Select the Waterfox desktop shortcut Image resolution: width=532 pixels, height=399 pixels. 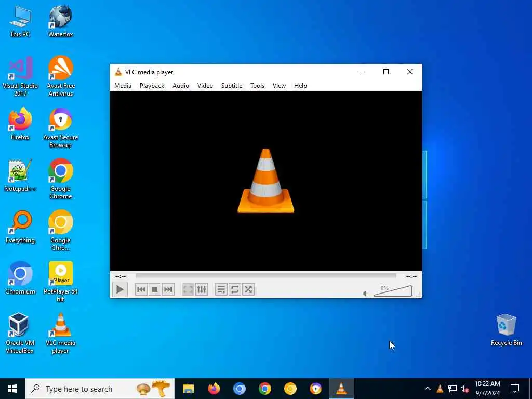(x=60, y=22)
